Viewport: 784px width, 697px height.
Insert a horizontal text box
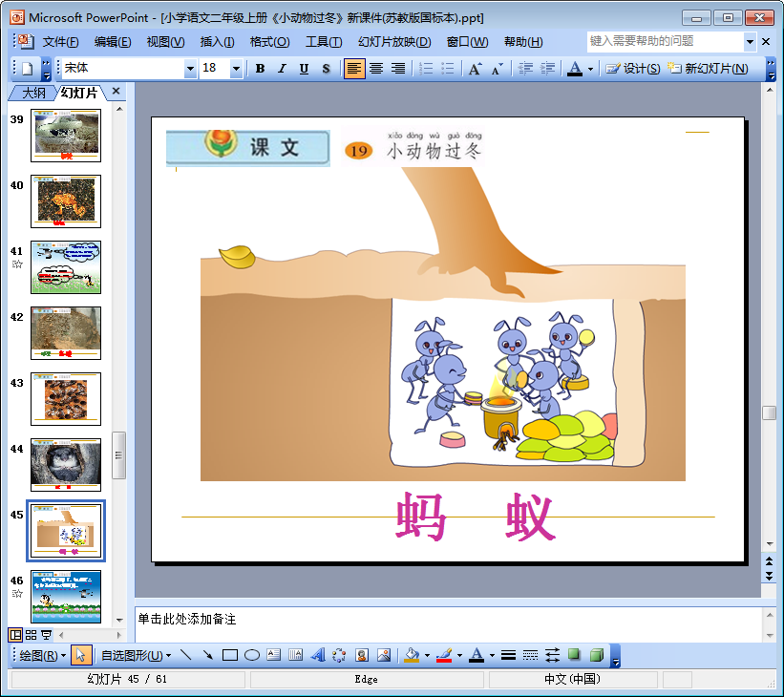[273, 655]
